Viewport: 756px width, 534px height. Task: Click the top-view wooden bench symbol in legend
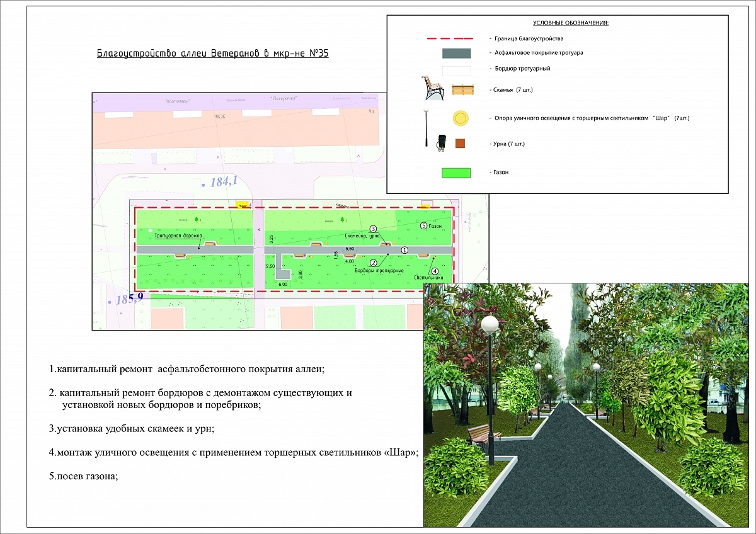tap(463, 90)
